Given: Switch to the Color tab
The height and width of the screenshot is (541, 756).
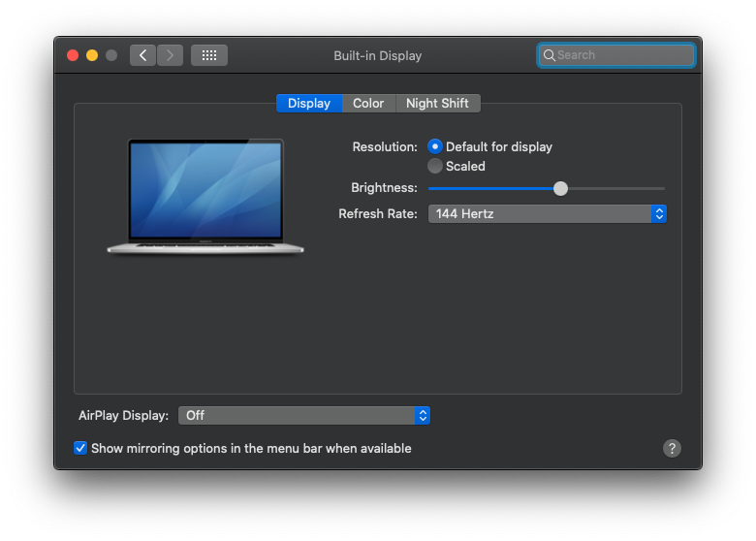Looking at the screenshot, I should [x=368, y=103].
